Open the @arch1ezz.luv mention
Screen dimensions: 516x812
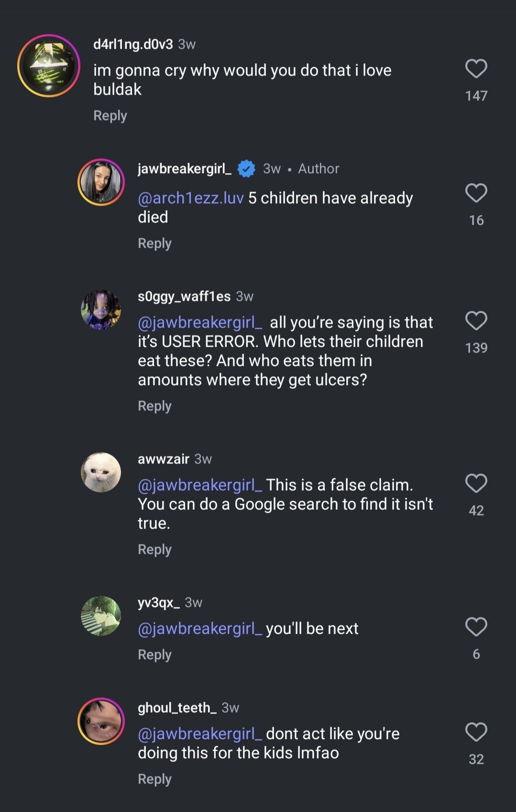coord(190,198)
